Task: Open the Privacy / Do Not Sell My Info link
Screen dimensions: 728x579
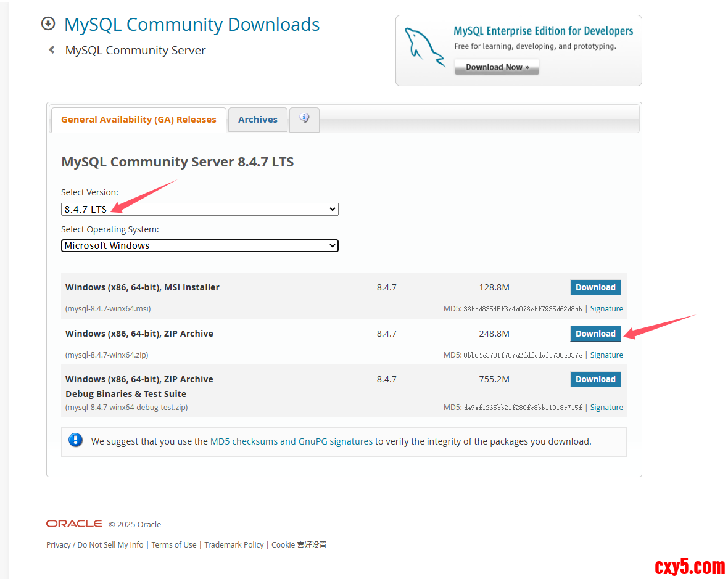Action: 95,544
